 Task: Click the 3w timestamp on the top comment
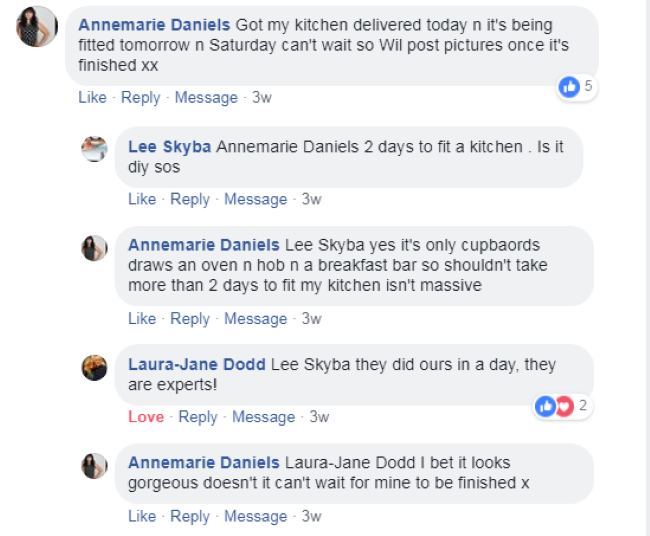pos(262,97)
